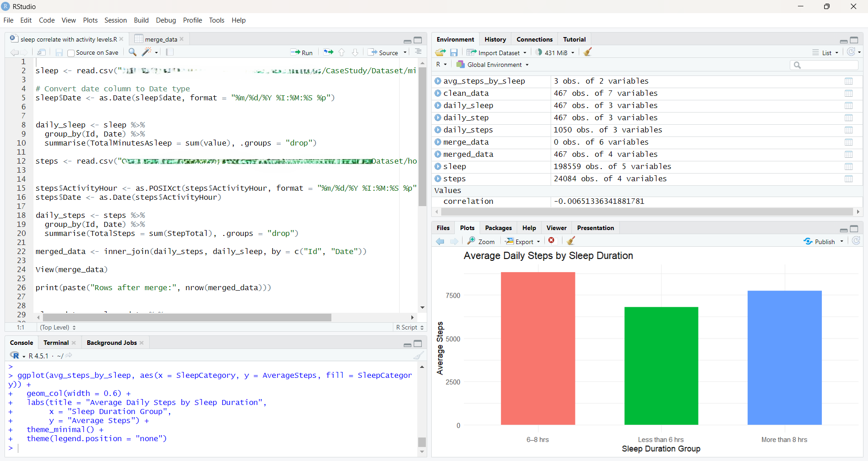Viewport: 868px width, 461px height.
Task: Click the Re-run previous code region icon
Action: point(328,52)
